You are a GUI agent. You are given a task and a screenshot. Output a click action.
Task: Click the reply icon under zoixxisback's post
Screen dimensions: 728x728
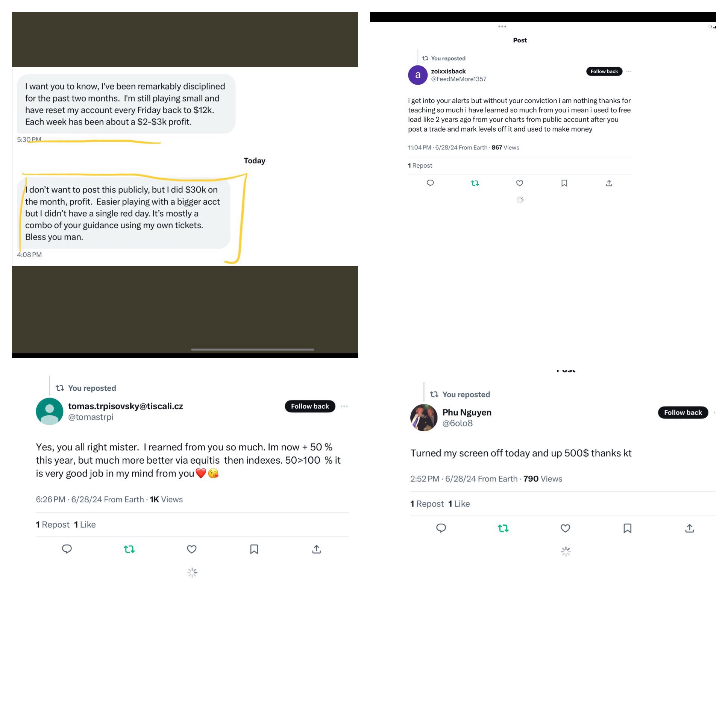[430, 183]
